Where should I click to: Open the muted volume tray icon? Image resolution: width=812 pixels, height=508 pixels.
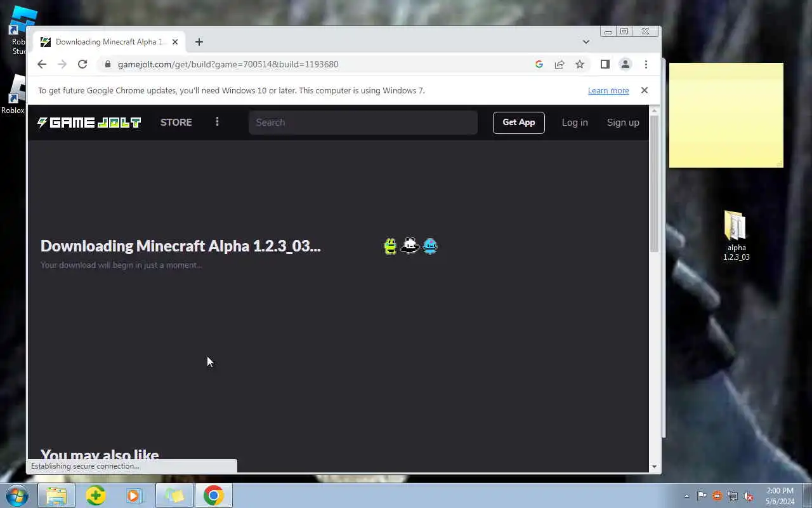pos(748,496)
